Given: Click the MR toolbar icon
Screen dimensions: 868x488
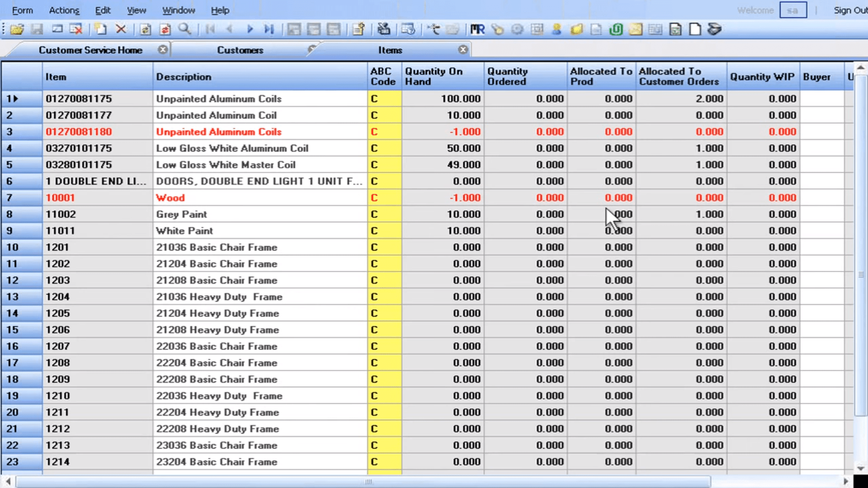Looking at the screenshot, I should (x=477, y=30).
